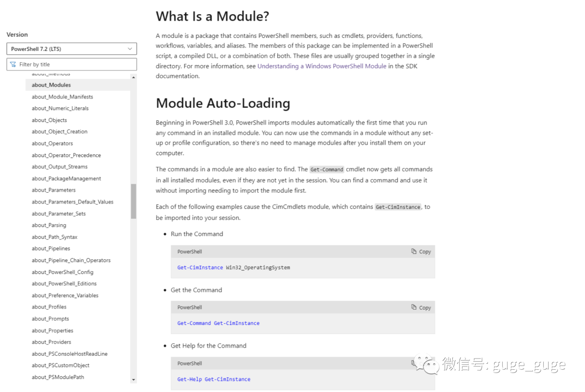
Task: Click inline Get-Command code in paragraph
Action: click(x=327, y=169)
